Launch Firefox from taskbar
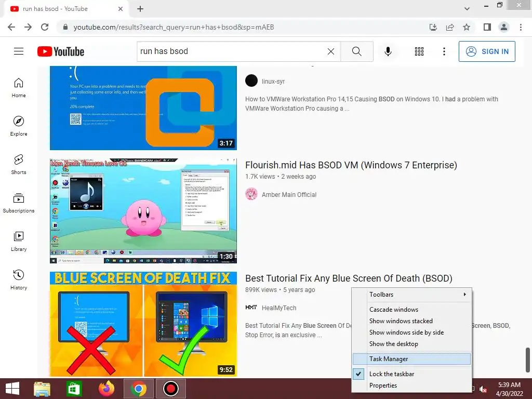The image size is (532, 399). pyautogui.click(x=106, y=389)
